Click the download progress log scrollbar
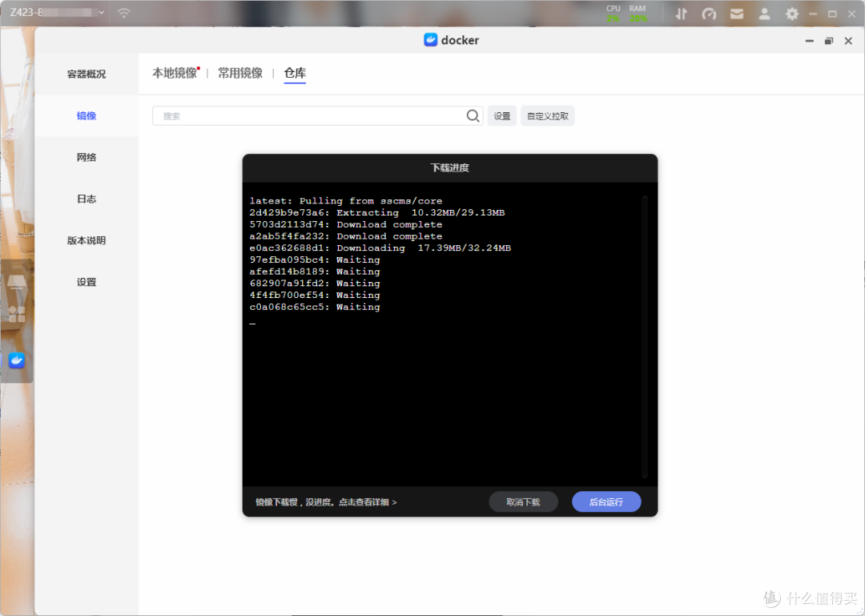Screen dimensions: 865x616 644,336
